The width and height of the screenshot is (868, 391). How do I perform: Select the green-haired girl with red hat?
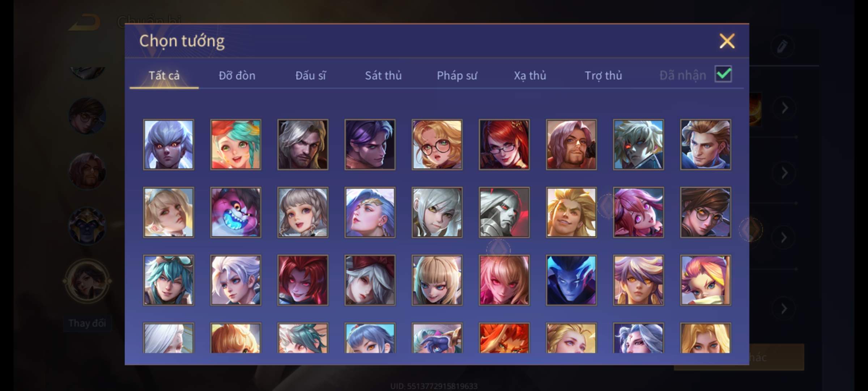(x=235, y=144)
